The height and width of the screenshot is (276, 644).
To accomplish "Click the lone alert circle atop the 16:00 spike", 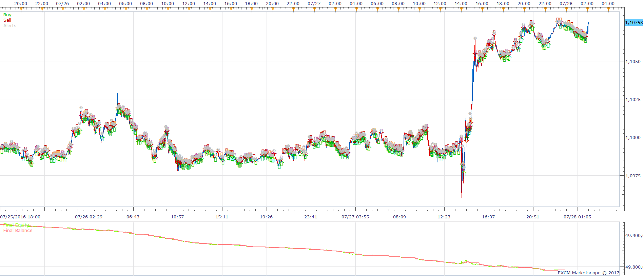I will pyautogui.click(x=475, y=38).
